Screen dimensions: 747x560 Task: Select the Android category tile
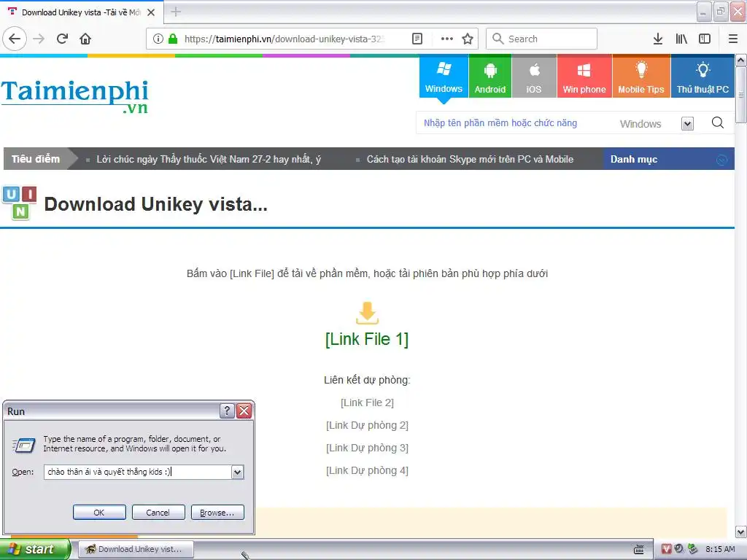point(489,77)
